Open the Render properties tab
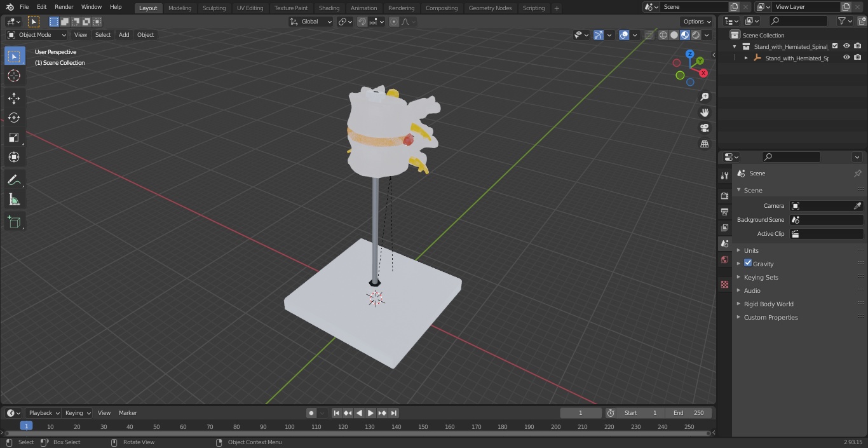 (724, 196)
